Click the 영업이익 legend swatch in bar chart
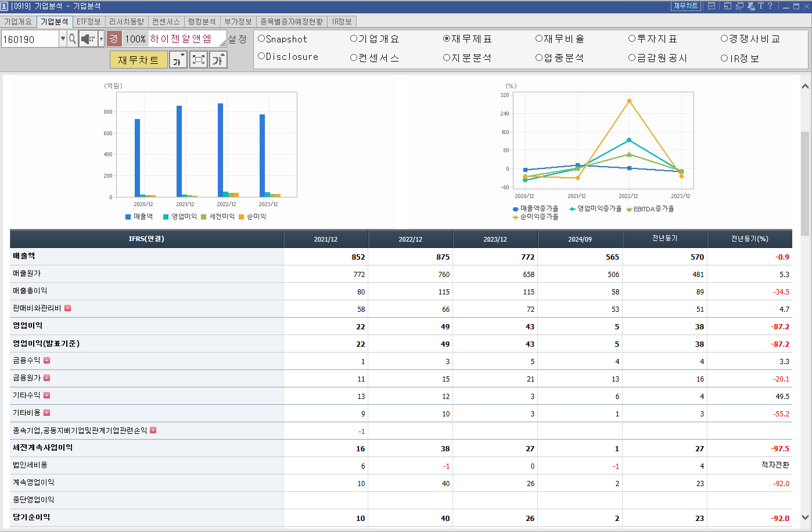Image resolution: width=812 pixels, height=532 pixels. point(166,217)
